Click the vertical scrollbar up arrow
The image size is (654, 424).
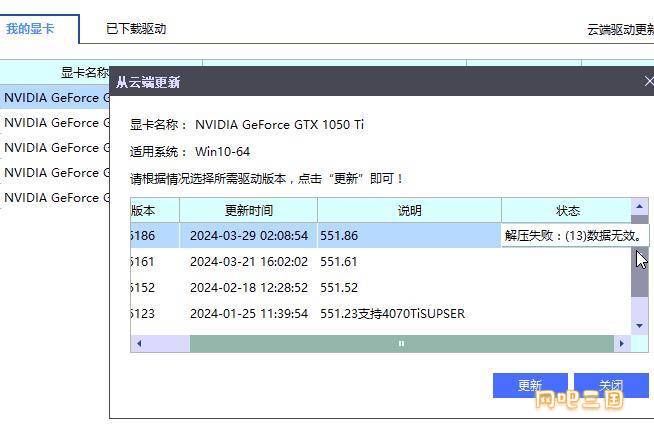pyautogui.click(x=639, y=206)
